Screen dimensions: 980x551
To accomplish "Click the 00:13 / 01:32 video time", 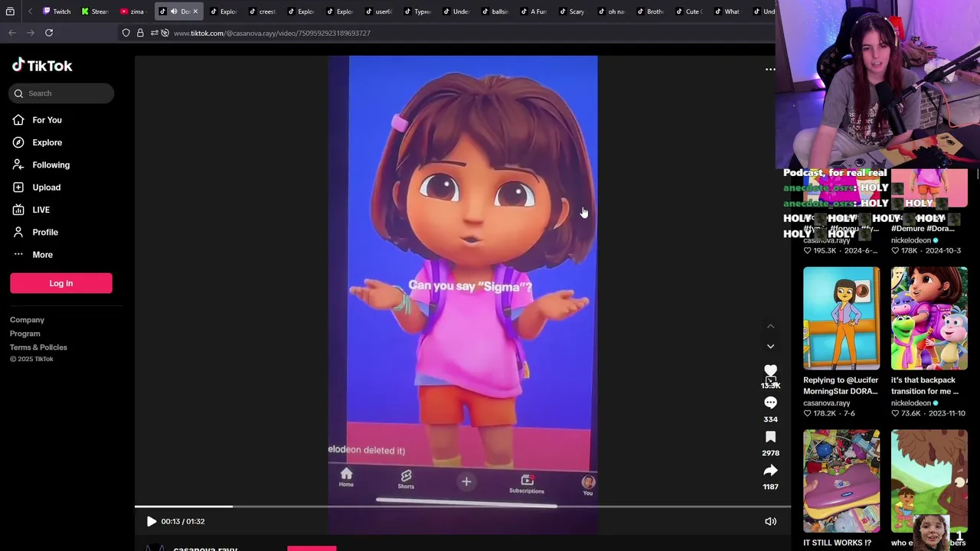I will (x=183, y=521).
